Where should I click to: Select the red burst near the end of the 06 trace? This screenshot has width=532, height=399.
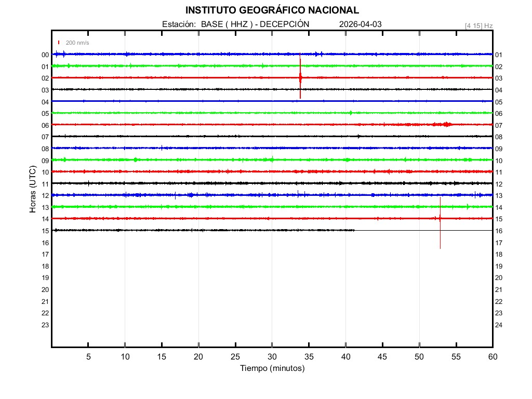click(445, 124)
